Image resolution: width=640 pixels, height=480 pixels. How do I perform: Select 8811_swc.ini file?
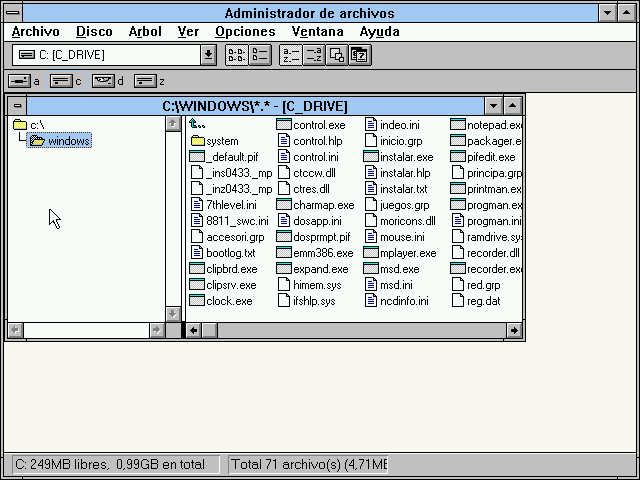pyautogui.click(x=230, y=221)
